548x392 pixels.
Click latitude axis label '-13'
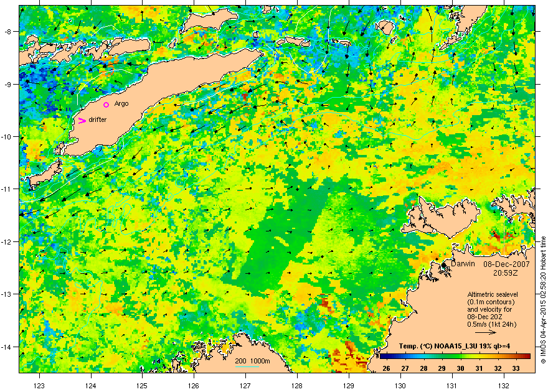[6, 294]
